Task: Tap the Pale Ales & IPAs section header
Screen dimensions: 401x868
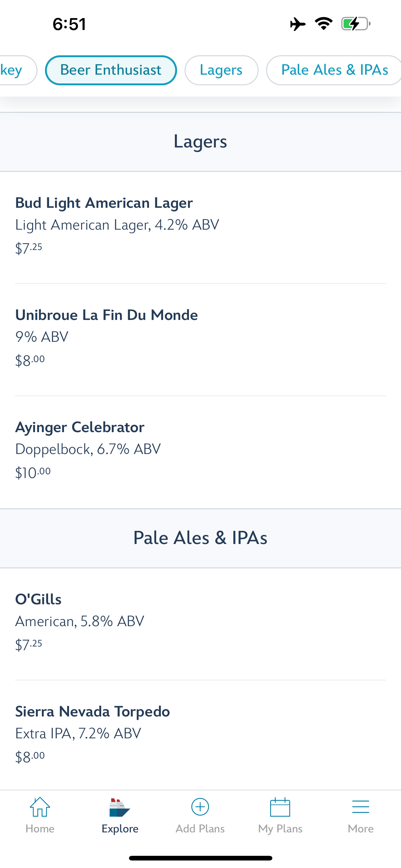Action: click(x=200, y=538)
